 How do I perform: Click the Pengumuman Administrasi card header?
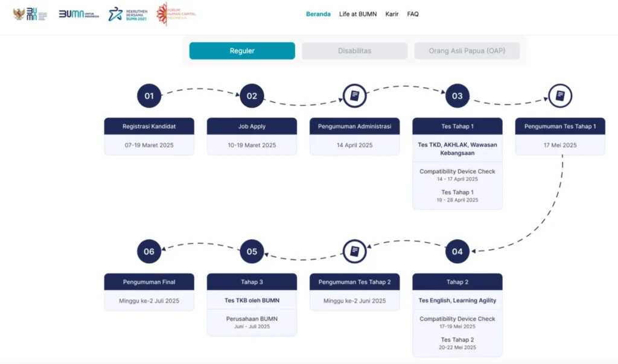coord(355,126)
